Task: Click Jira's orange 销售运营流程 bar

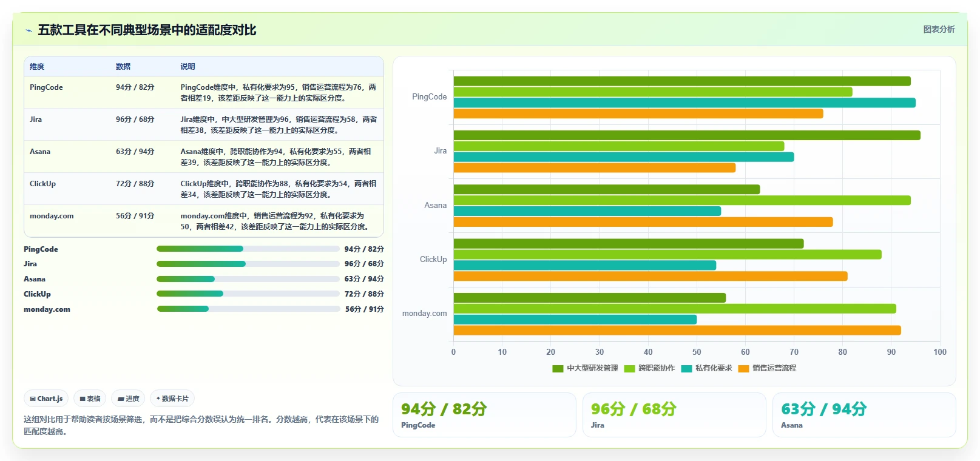Action: coord(595,168)
